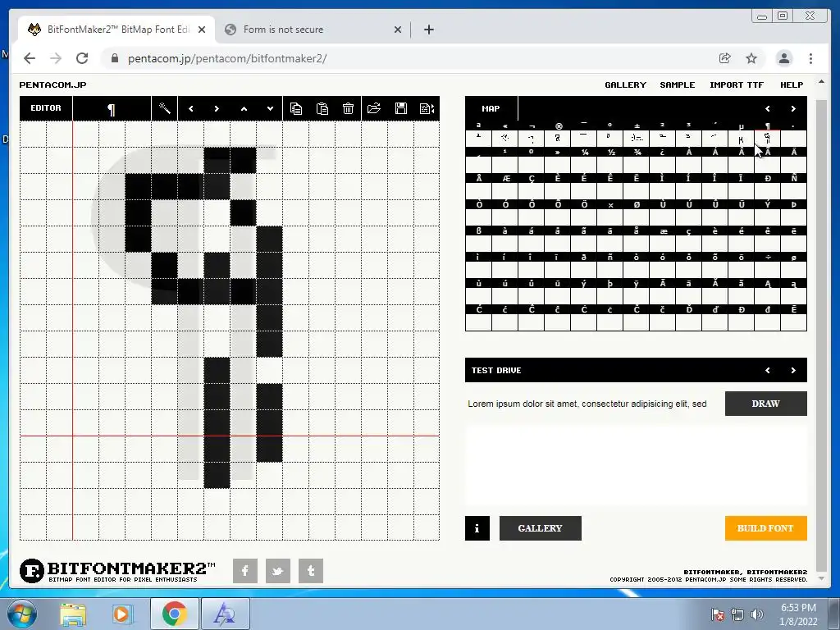Screen dimensions: 840x630
Task: Open the SAMPLE menu link
Action: click(677, 84)
